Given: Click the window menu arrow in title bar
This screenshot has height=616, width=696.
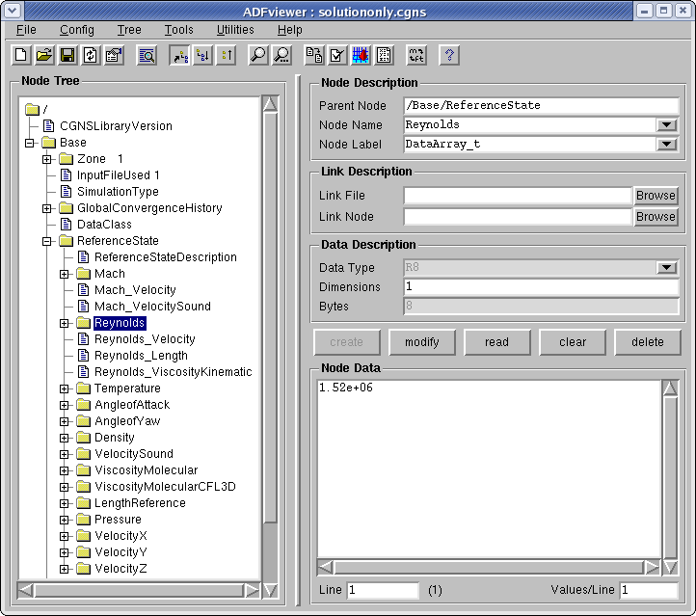Looking at the screenshot, I should (12, 11).
